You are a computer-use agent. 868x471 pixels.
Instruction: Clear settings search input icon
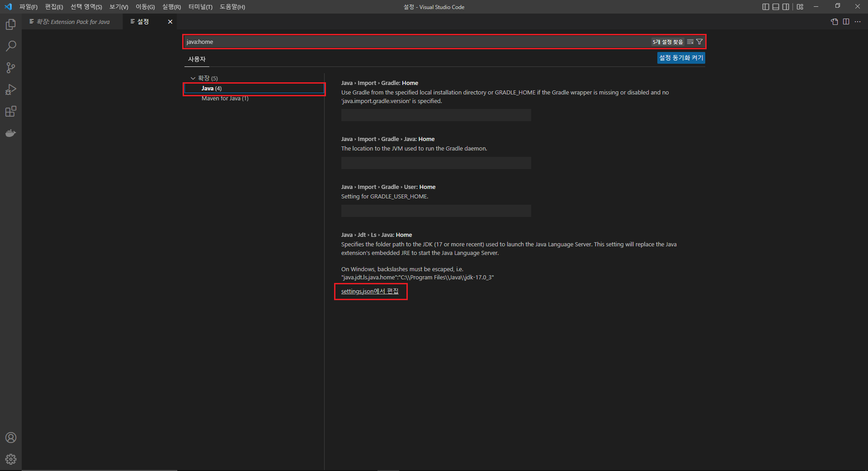pos(690,42)
